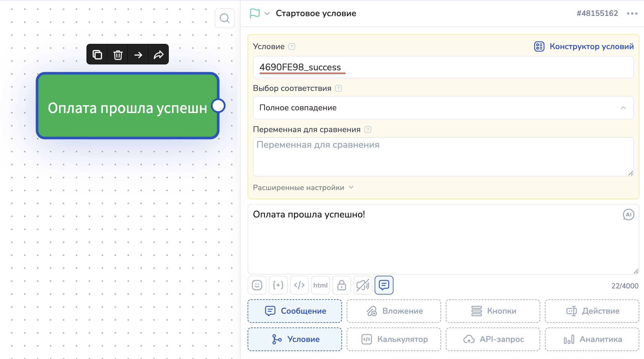Click the API-запрос button

point(493,339)
